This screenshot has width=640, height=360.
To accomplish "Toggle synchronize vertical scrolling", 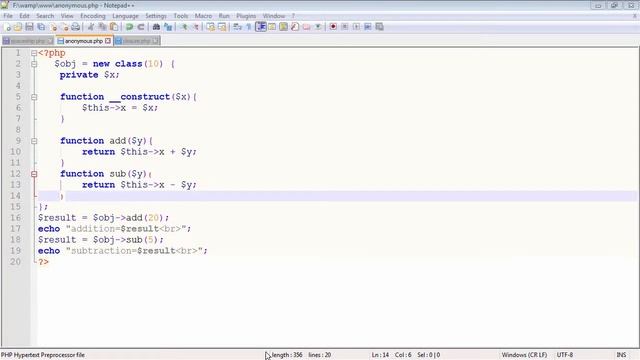I will pos(210,27).
